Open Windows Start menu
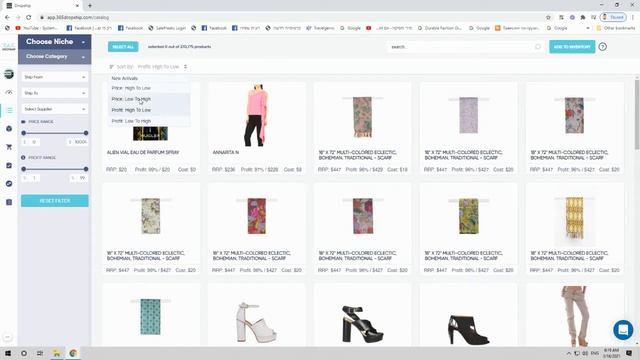This screenshot has width=640, height=360. [7, 353]
